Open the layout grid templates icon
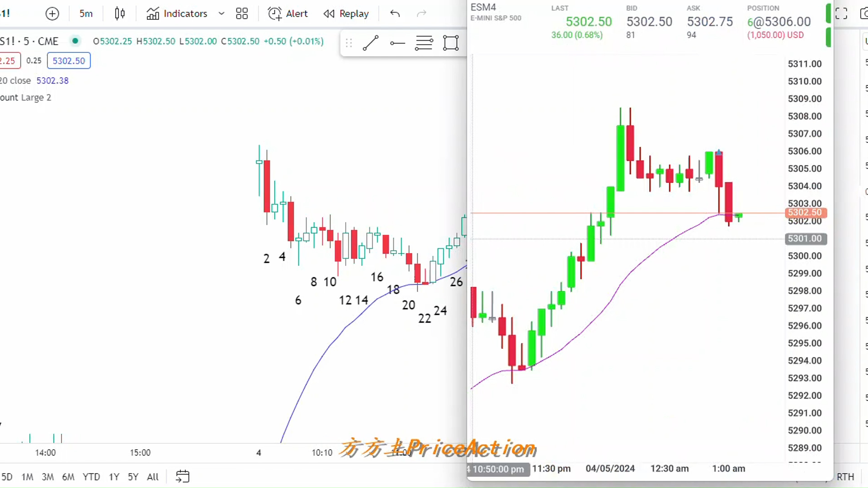 click(x=242, y=14)
